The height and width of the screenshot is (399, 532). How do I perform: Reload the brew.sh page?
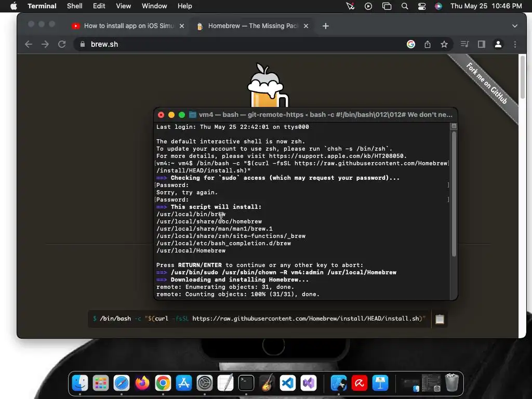point(62,44)
